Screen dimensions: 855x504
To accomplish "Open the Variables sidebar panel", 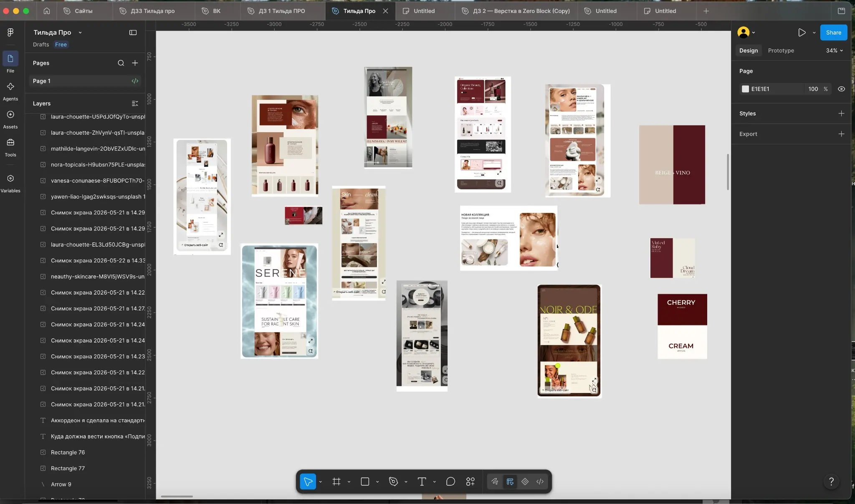I will [10, 183].
